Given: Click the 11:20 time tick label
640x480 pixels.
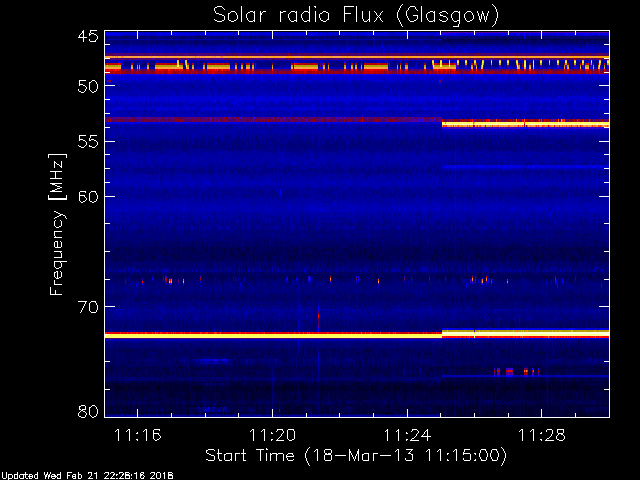Looking at the screenshot, I should coord(272,435).
